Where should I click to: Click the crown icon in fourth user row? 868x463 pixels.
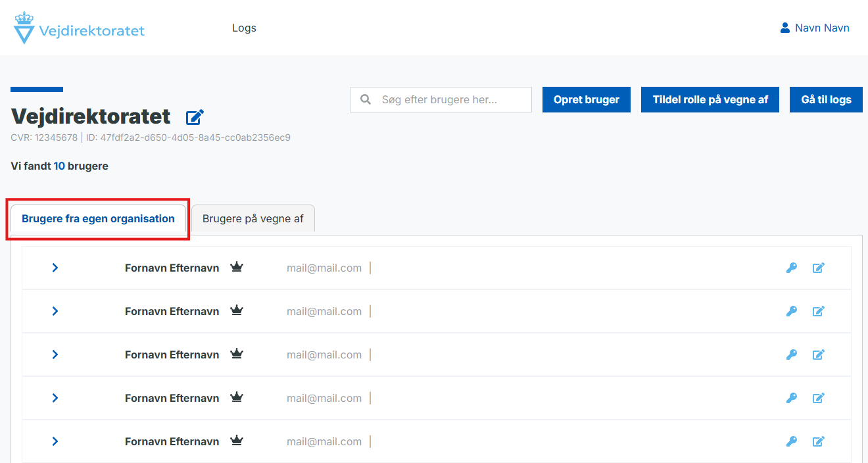237,397
